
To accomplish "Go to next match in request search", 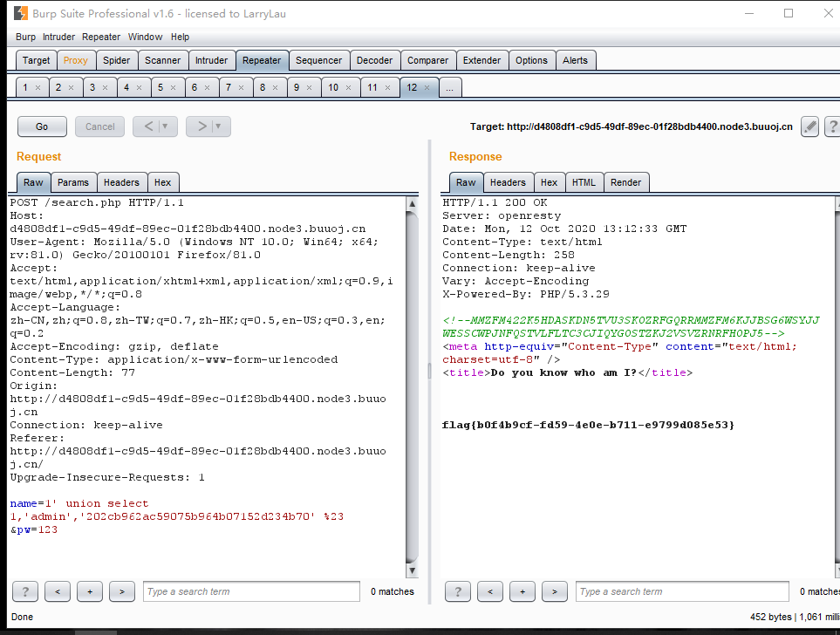I will click(x=121, y=591).
